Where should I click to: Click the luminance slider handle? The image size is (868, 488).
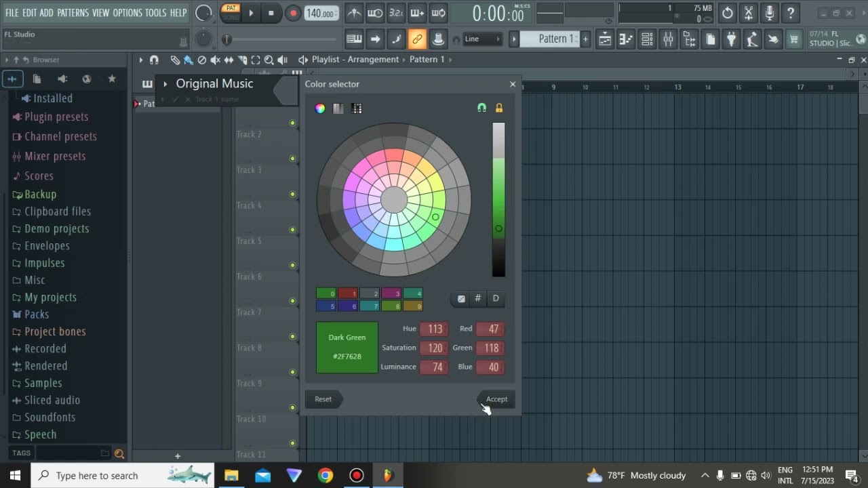pos(498,228)
